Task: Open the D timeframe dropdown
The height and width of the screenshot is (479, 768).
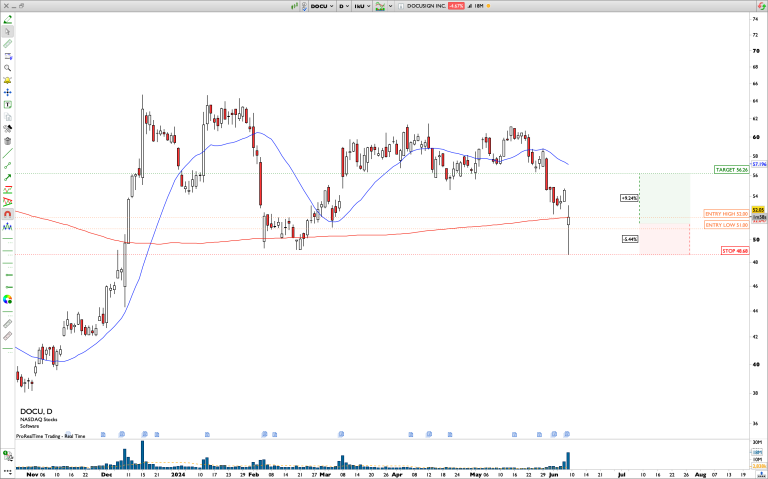Action: [346, 6]
